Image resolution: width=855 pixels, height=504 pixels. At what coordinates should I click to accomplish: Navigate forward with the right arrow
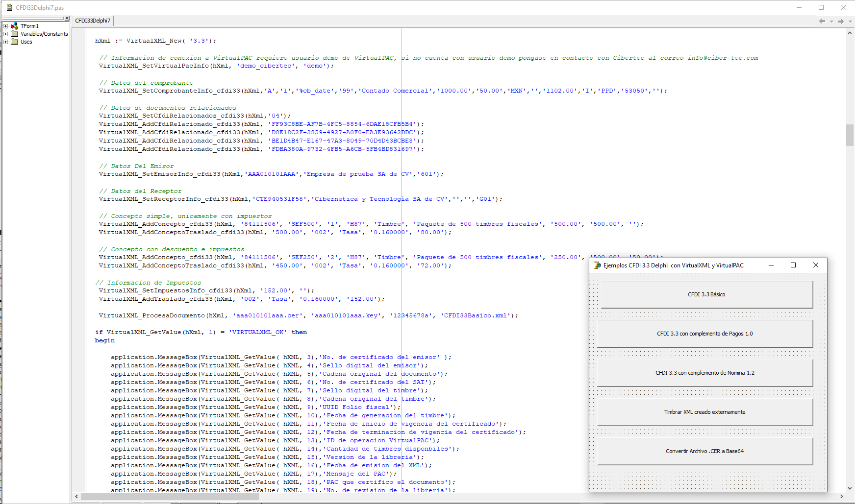pyautogui.click(x=841, y=21)
